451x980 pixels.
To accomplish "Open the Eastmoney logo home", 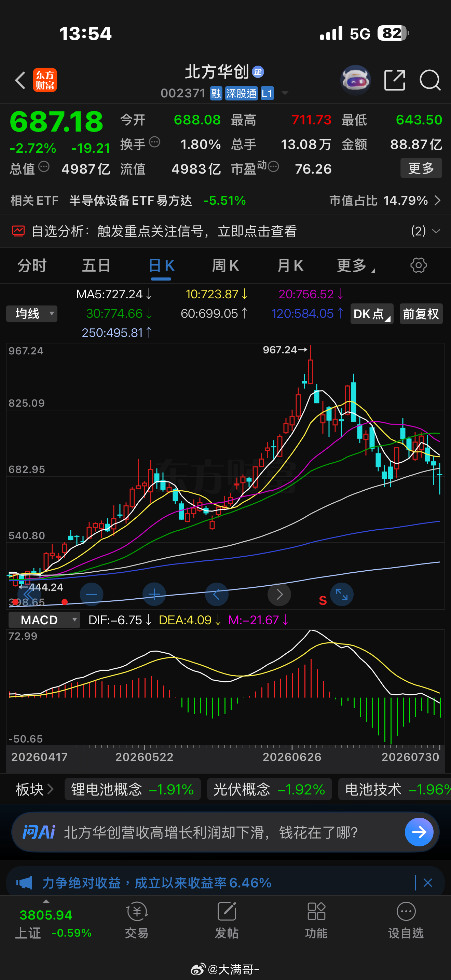I will point(45,80).
